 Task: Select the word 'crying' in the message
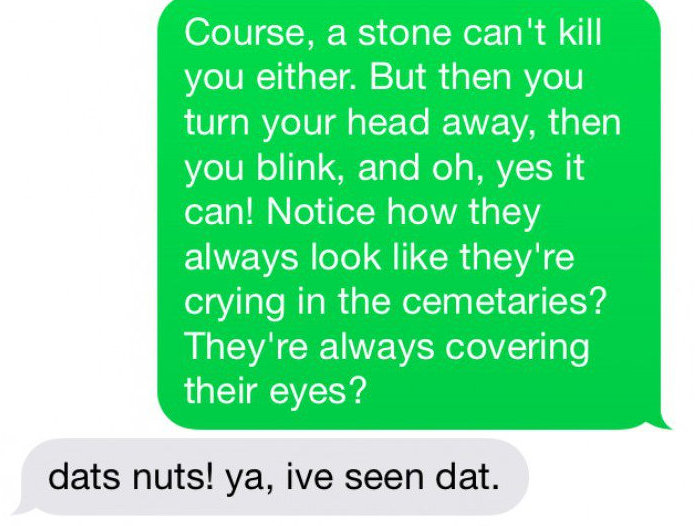coord(235,304)
